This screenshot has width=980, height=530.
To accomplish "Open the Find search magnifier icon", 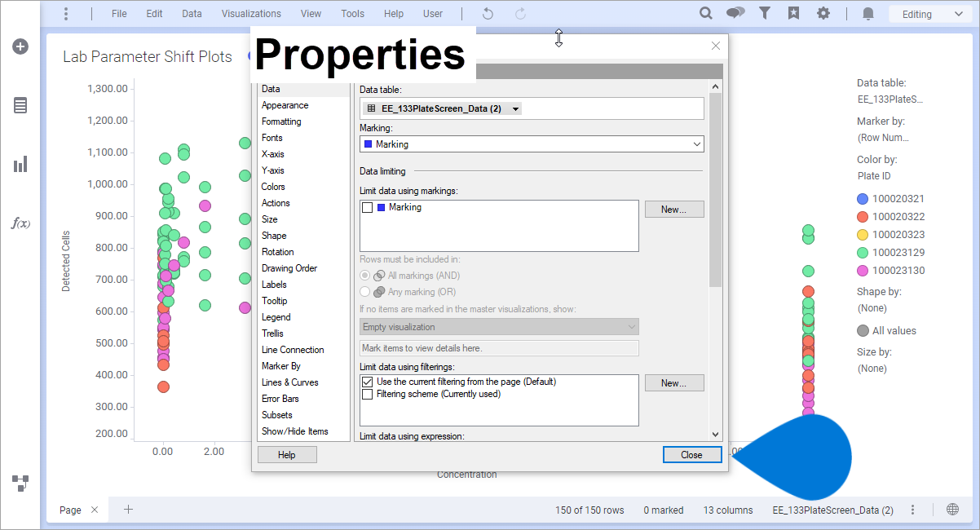I will pos(706,13).
